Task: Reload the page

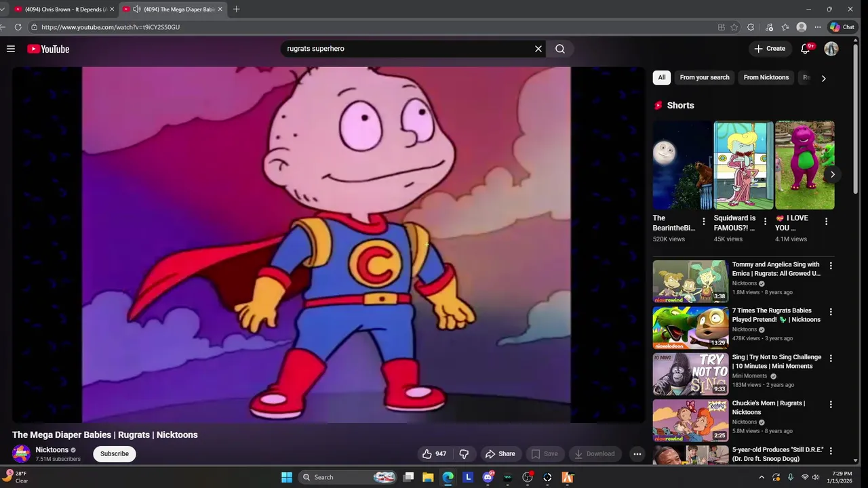Action: [x=18, y=27]
